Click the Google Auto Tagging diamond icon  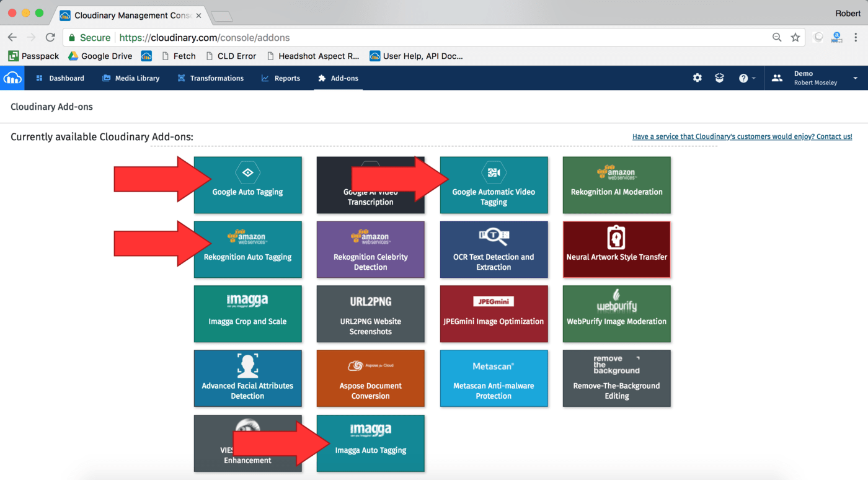[x=247, y=172]
